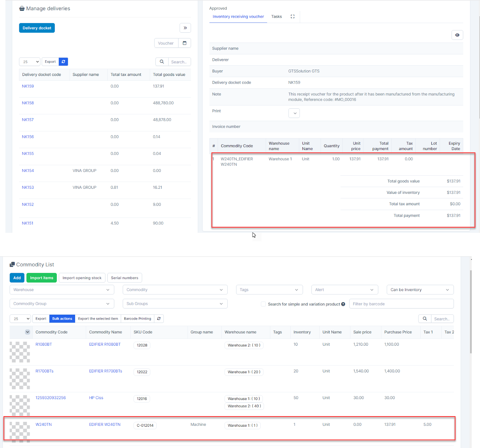This screenshot has width=480, height=448.
Task: Refresh the delivery docket table
Action: (63, 62)
